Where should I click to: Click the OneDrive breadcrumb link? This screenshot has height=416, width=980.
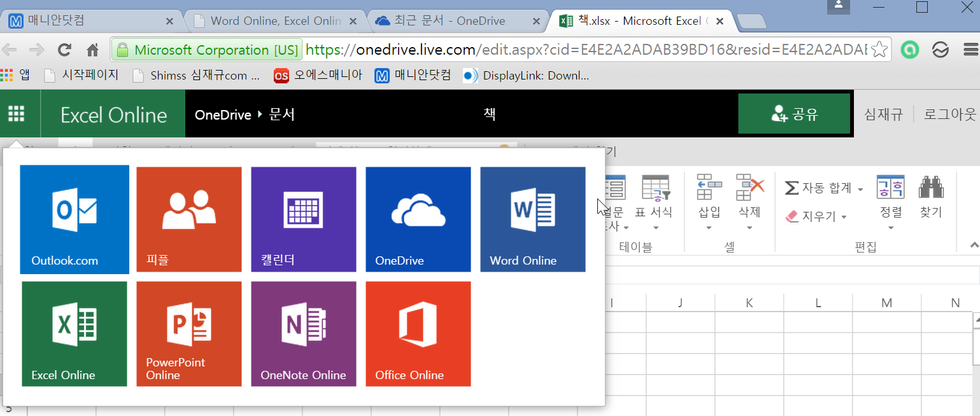(x=223, y=114)
